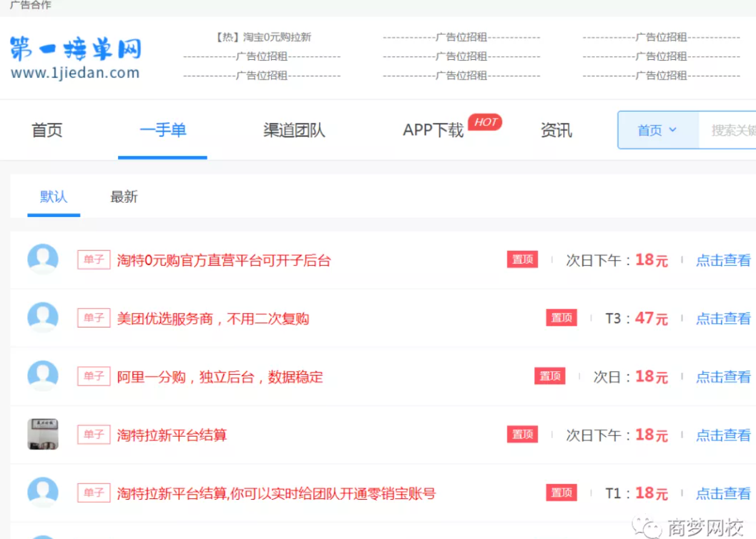Open post 你可以实时给团队开通零销宝账号

(x=276, y=494)
